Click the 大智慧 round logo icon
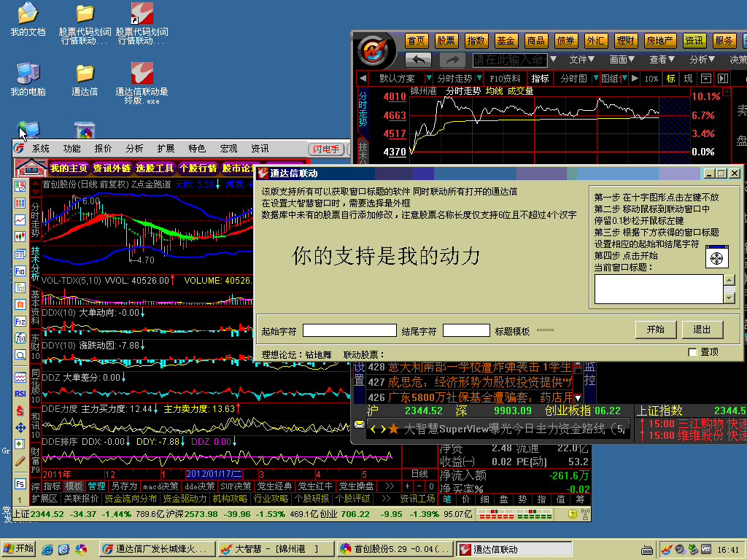The height and width of the screenshot is (560, 747). coord(375,50)
